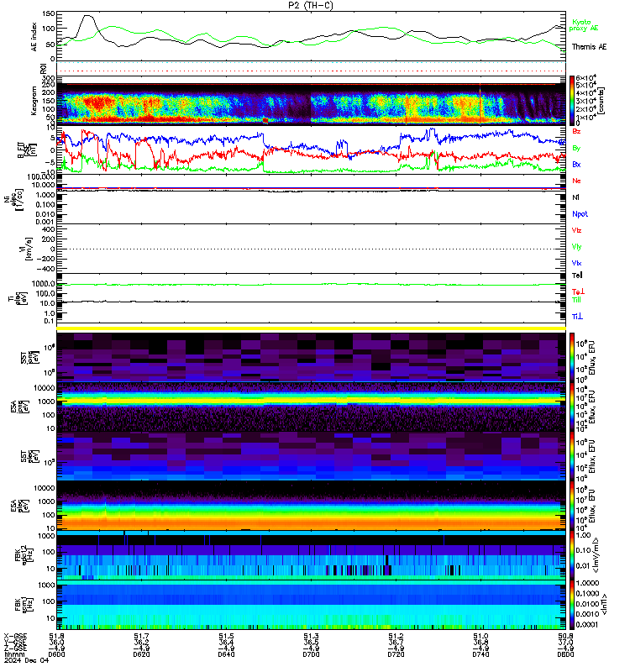Click the 0800 time tick label
Image resolution: width=630 pixels, height=672 pixels.
(x=565, y=654)
